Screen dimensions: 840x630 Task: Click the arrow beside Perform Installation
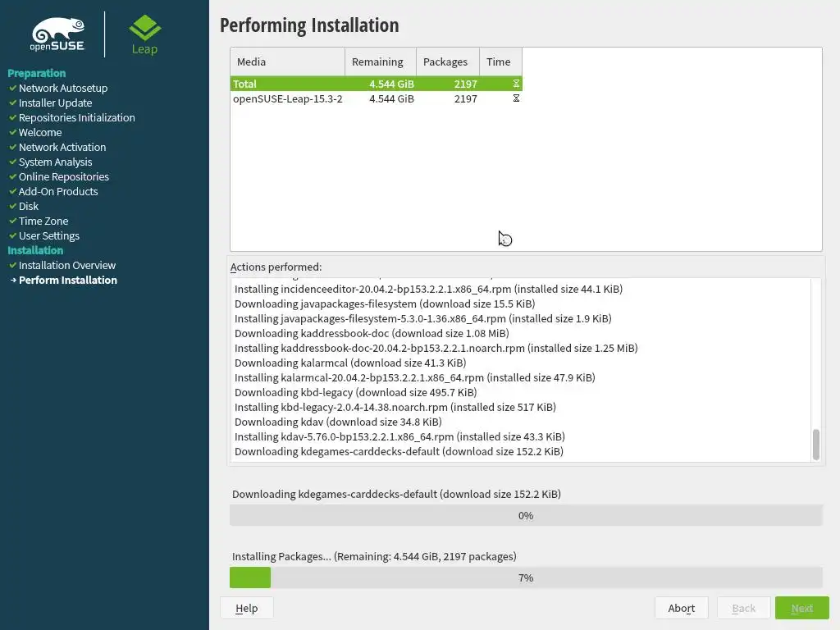pos(13,280)
